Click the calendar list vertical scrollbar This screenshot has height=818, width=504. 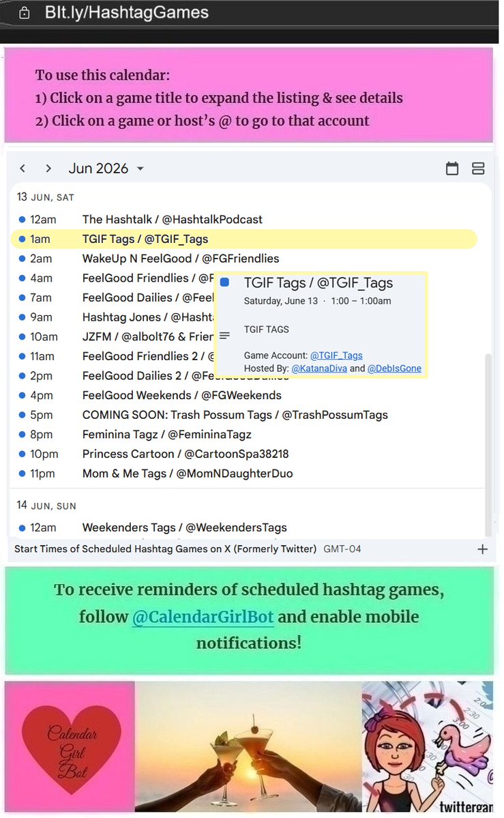tap(488, 443)
